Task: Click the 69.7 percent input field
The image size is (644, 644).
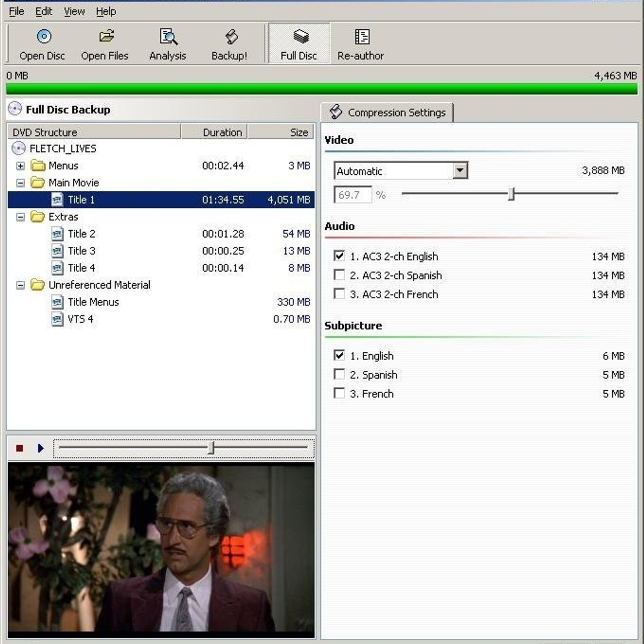Action: 353,195
